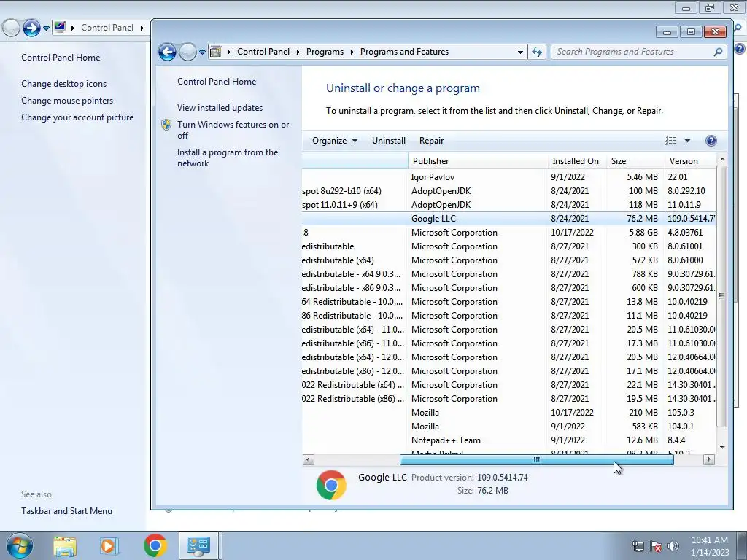Open Control Panel Home in front window

[x=217, y=82]
